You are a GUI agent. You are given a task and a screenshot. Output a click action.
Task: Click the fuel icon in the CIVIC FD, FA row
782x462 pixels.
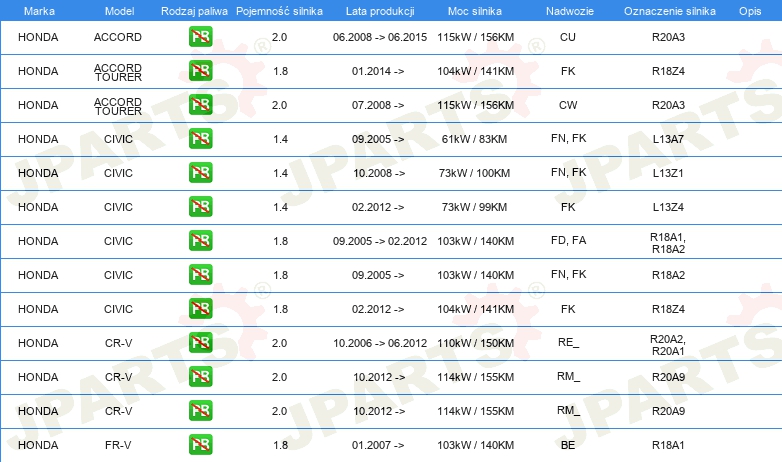pos(200,240)
